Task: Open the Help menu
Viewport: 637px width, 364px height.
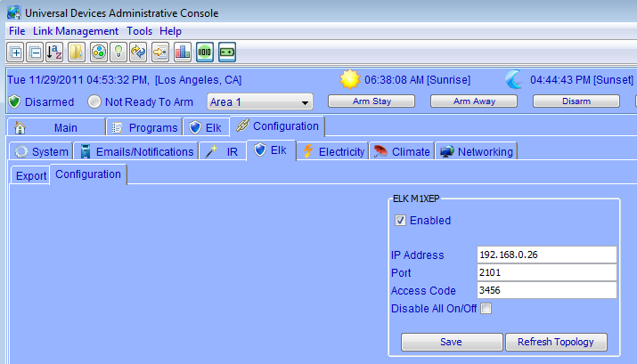Action: 170,31
